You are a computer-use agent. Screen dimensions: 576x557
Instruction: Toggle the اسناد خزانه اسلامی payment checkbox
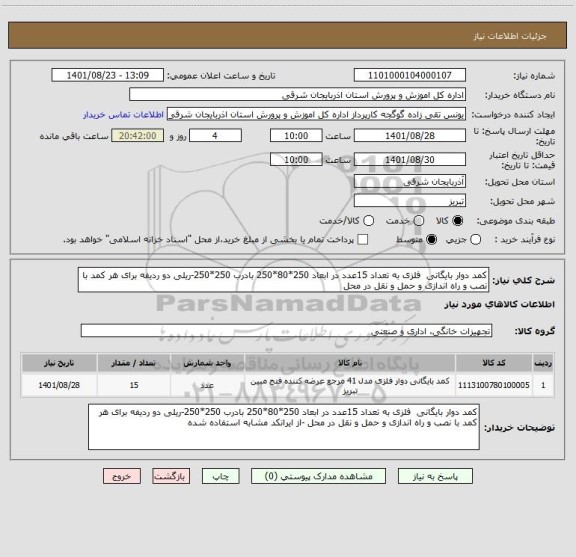click(363, 240)
